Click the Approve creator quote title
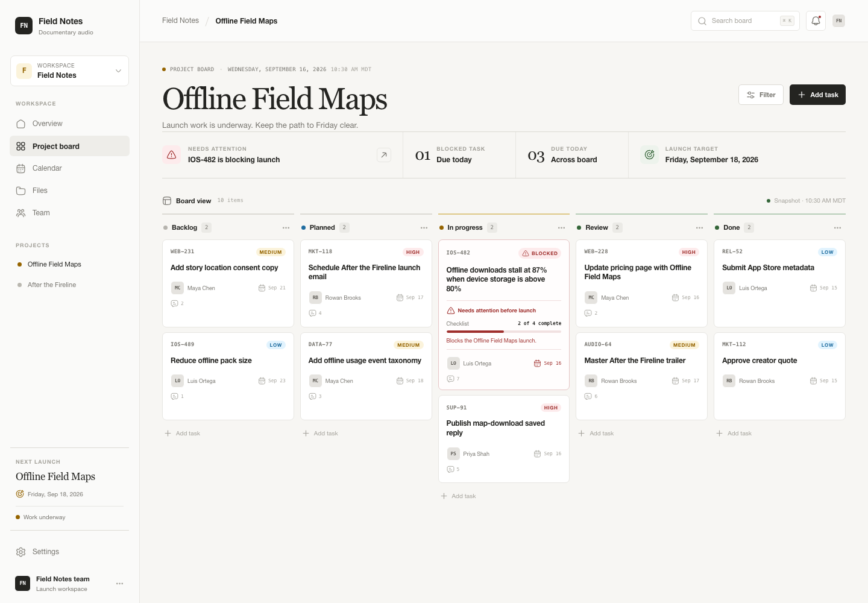Viewport: 868px width, 603px height. click(759, 361)
